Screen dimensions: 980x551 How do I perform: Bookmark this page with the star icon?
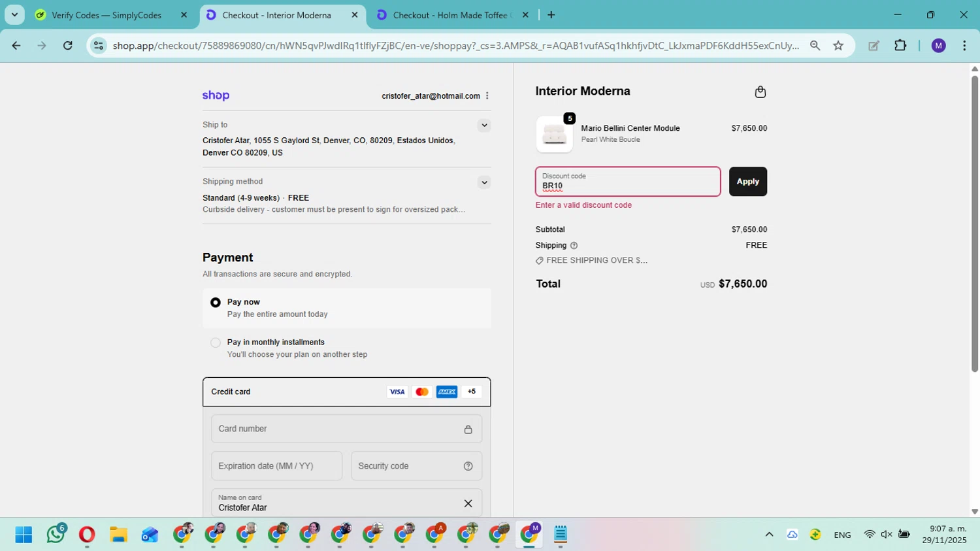point(838,46)
